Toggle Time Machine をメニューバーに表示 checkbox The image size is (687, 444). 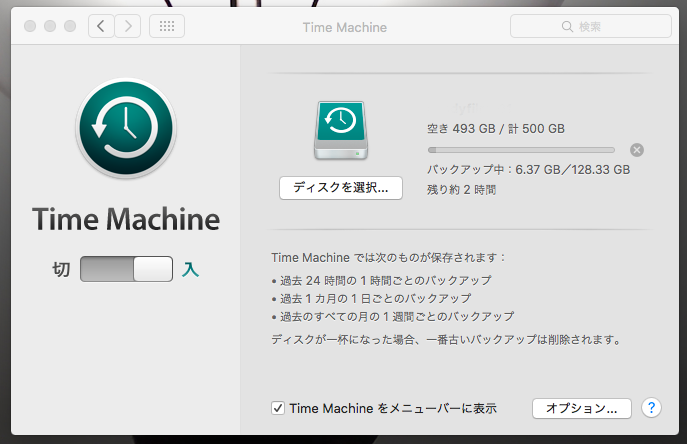click(278, 408)
